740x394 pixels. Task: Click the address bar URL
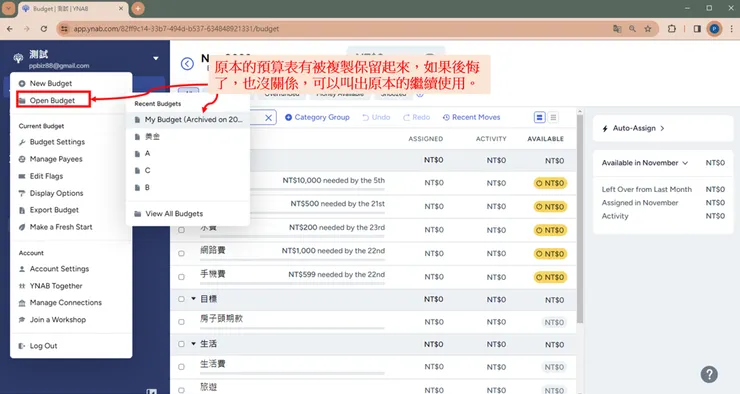[176, 29]
